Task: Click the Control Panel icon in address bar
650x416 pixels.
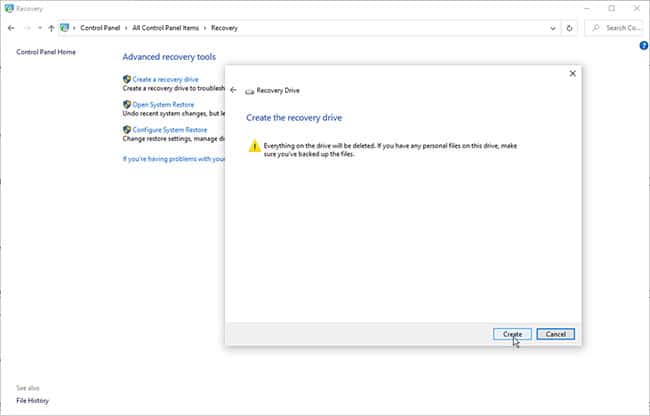Action: coord(64,28)
